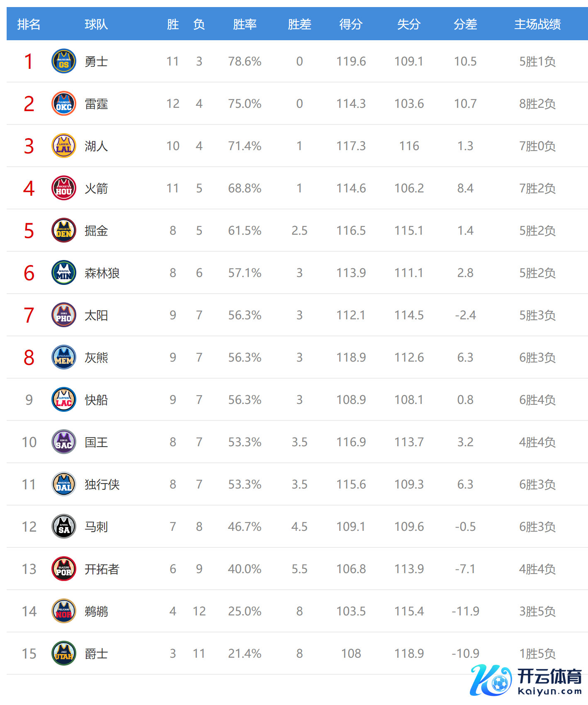Click the 开拓者 team name
Image resolution: width=588 pixels, height=705 pixels.
pyautogui.click(x=102, y=569)
